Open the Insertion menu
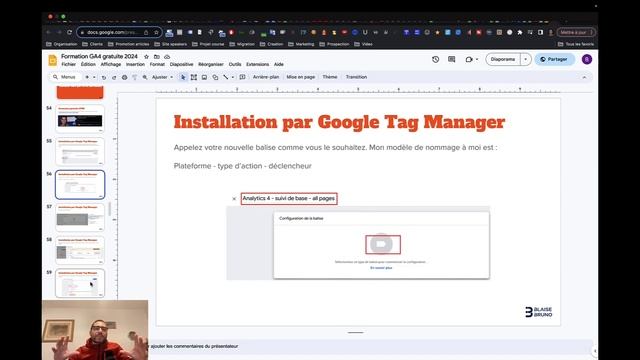 (x=135, y=64)
